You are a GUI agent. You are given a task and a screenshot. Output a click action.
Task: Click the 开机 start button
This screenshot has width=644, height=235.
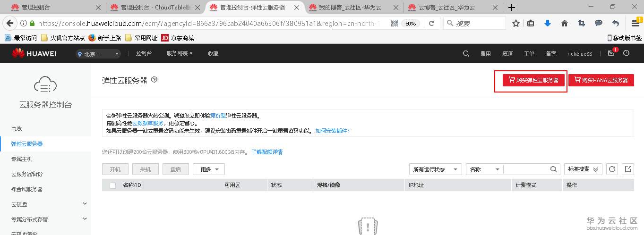point(115,169)
